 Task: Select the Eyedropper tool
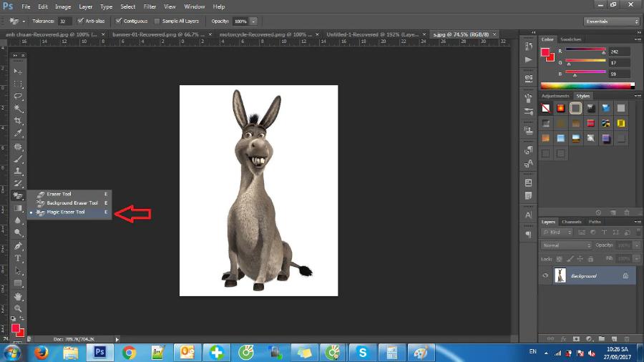coord(18,133)
